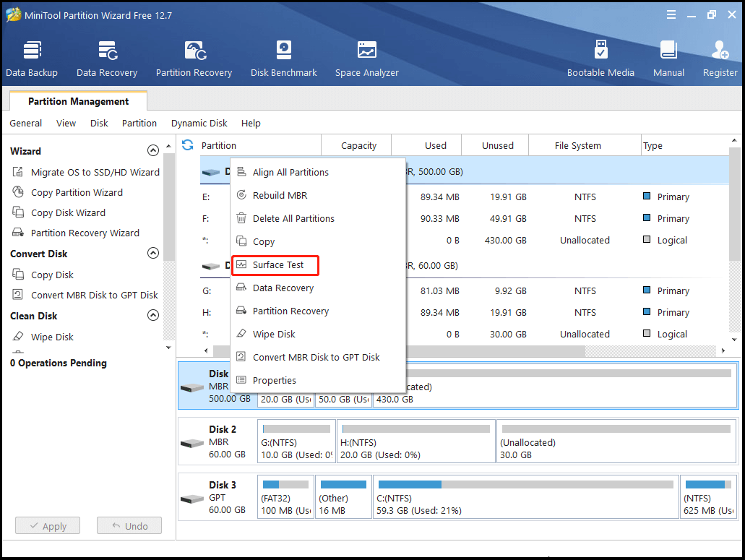Open the Dynamic Disk menu
Screen dimensions: 745x560
pos(199,123)
